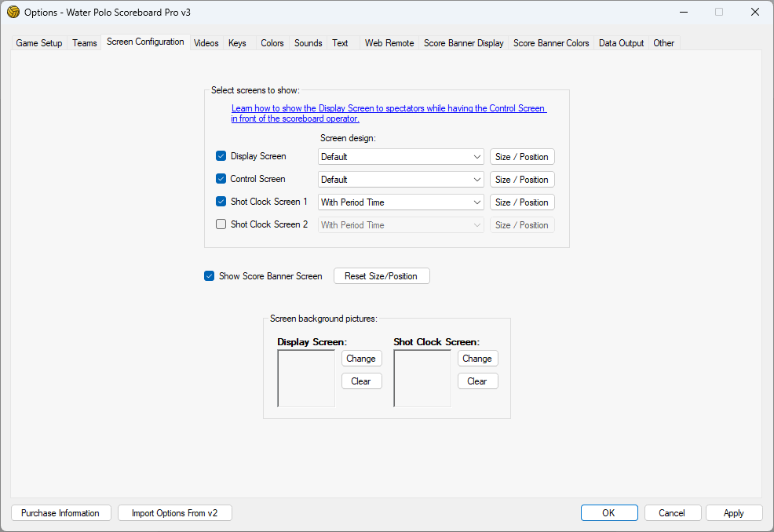The height and width of the screenshot is (532, 774).
Task: Open the Score Banner Colors tab
Action: [x=551, y=43]
